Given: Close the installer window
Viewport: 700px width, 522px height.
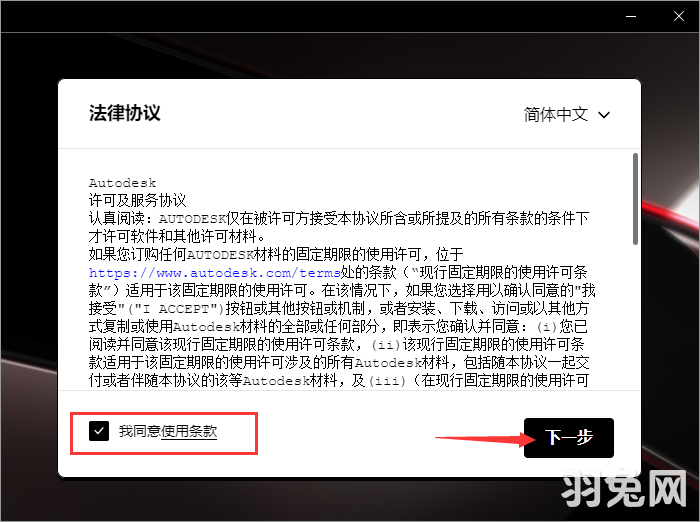Looking at the screenshot, I should pos(679,17).
